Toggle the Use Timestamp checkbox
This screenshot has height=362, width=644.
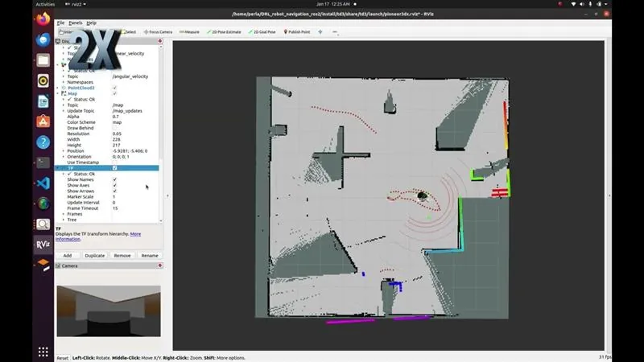tap(114, 162)
